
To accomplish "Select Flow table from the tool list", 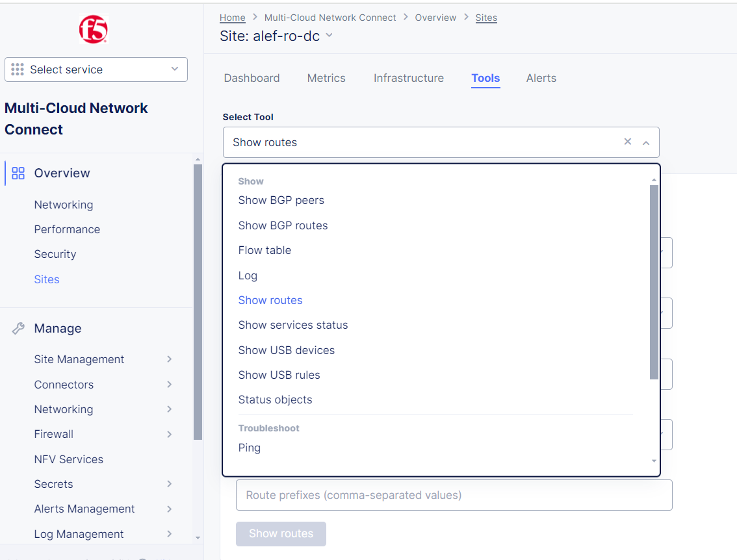I will click(x=265, y=250).
